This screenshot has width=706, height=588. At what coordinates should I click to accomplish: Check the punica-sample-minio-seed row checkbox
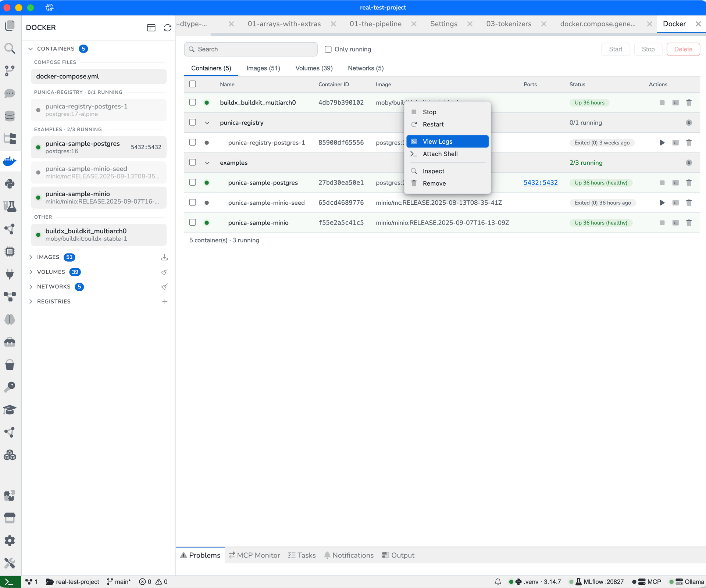click(x=192, y=202)
